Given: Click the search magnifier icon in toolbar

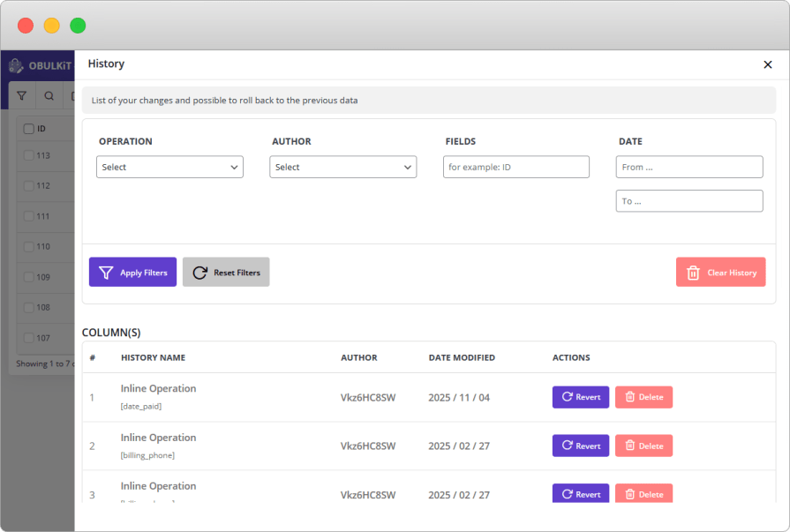Looking at the screenshot, I should pyautogui.click(x=49, y=96).
